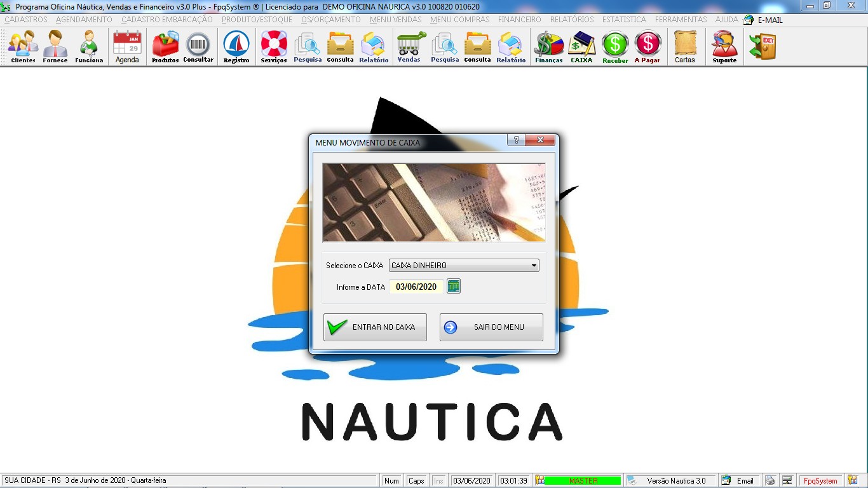
Task: Open the OS/ORÇAMENTO menu
Action: pyautogui.click(x=331, y=20)
